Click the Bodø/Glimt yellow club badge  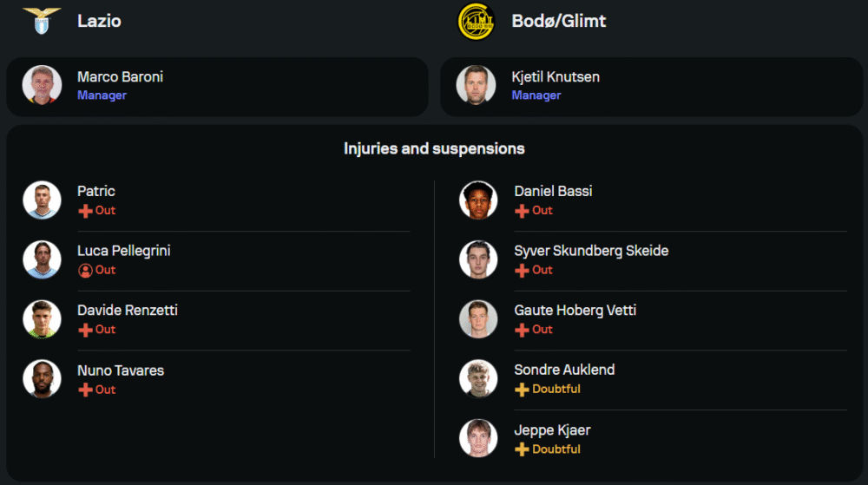(476, 22)
